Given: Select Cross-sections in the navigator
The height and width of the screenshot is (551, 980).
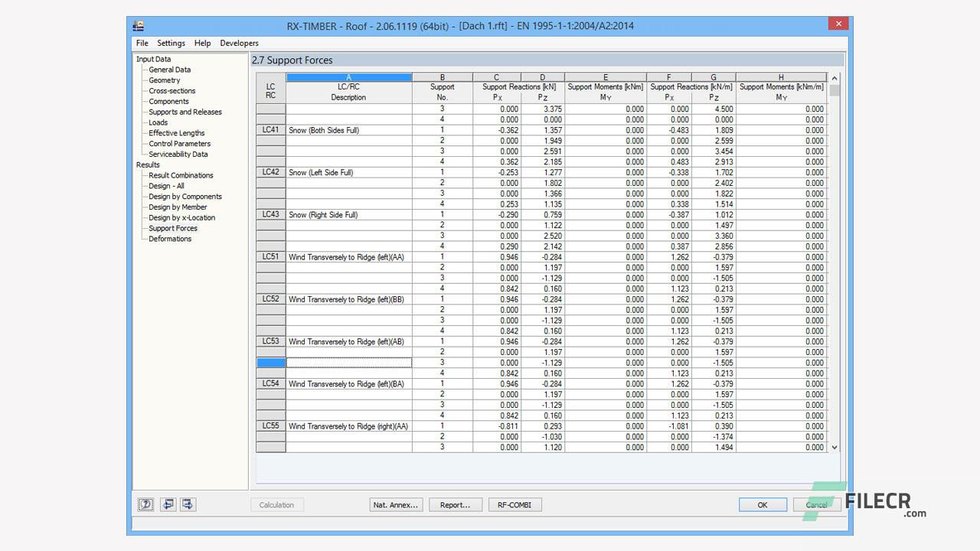Looking at the screenshot, I should pyautogui.click(x=171, y=91).
